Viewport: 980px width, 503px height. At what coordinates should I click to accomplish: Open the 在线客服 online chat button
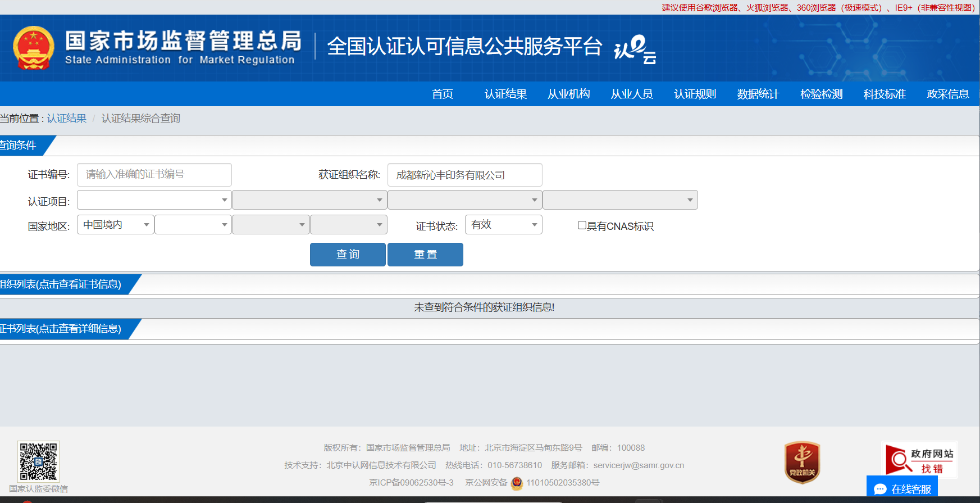tap(902, 488)
